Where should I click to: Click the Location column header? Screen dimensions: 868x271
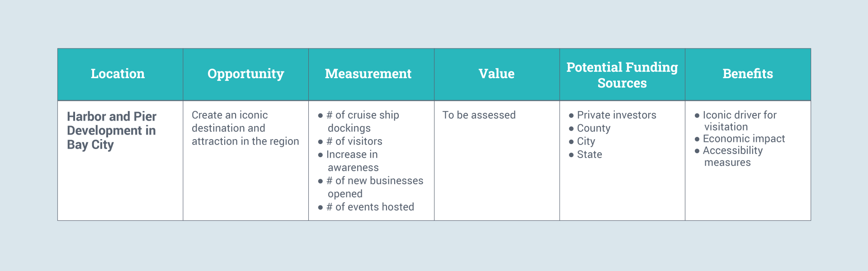118,74
